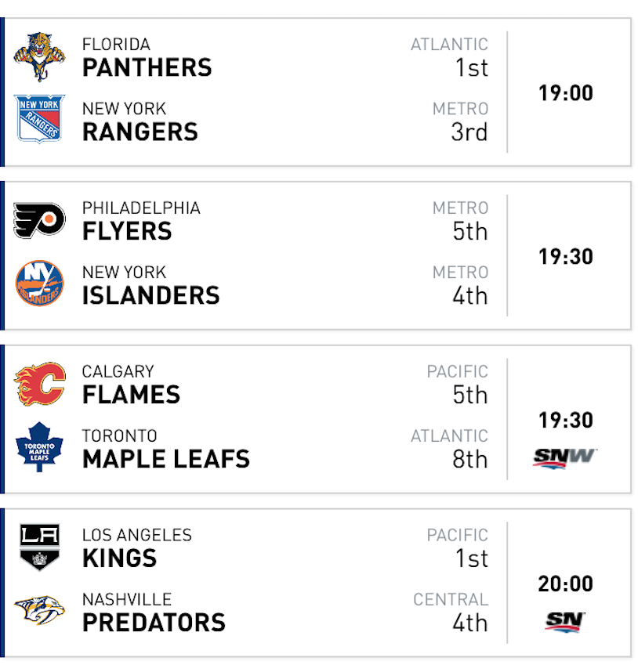
Task: Click the New York Rangers logo
Action: [x=39, y=119]
